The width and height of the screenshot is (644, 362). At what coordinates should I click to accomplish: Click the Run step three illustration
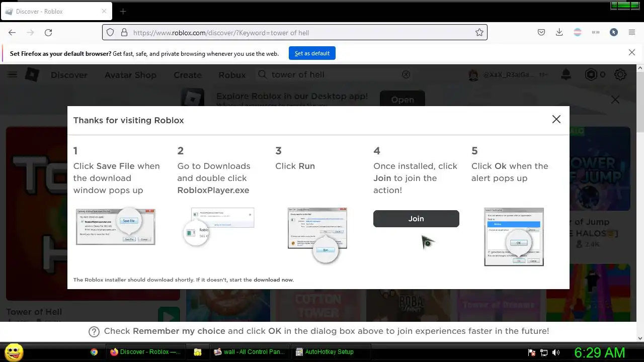point(317,235)
